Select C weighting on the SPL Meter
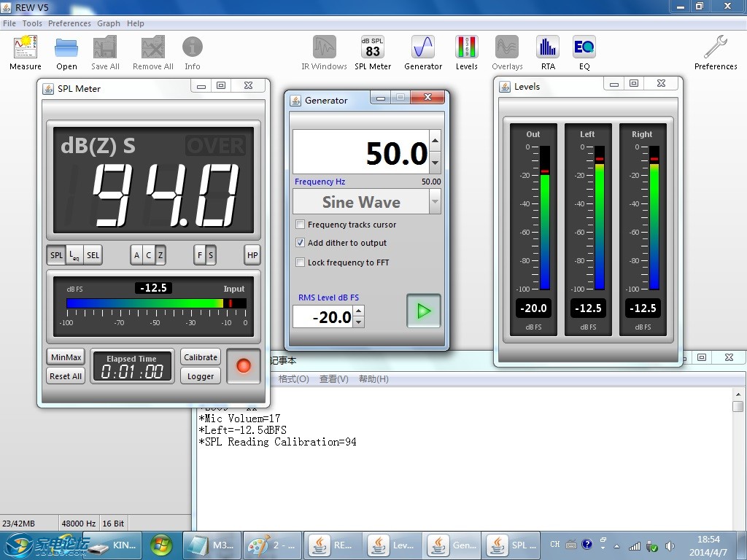This screenshot has width=747, height=560. click(x=149, y=255)
